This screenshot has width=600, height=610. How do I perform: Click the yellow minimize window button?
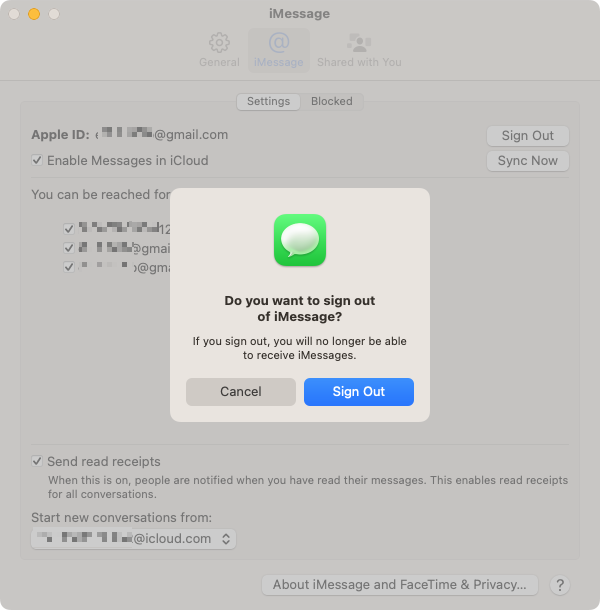pyautogui.click(x=34, y=14)
